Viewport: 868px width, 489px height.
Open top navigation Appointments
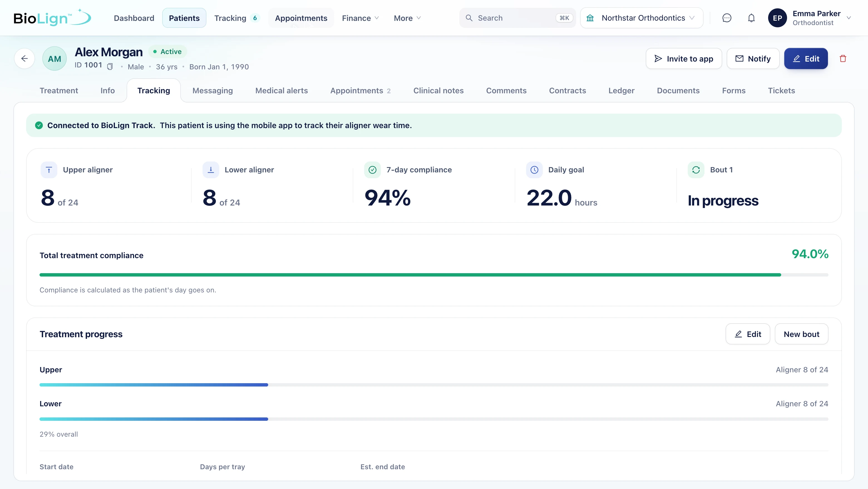pos(301,18)
